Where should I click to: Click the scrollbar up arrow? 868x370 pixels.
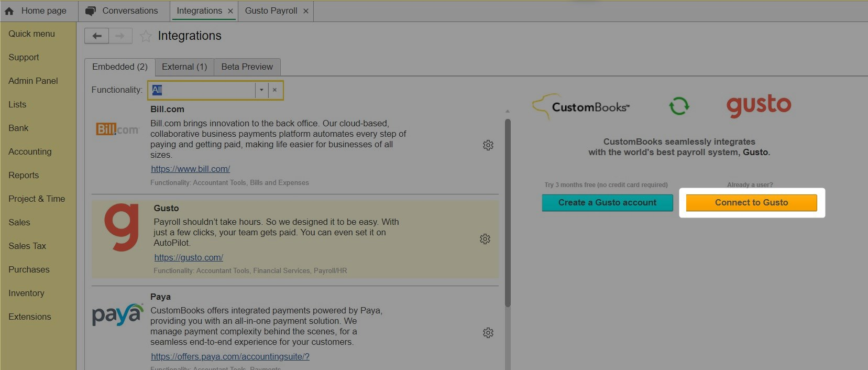[507, 111]
